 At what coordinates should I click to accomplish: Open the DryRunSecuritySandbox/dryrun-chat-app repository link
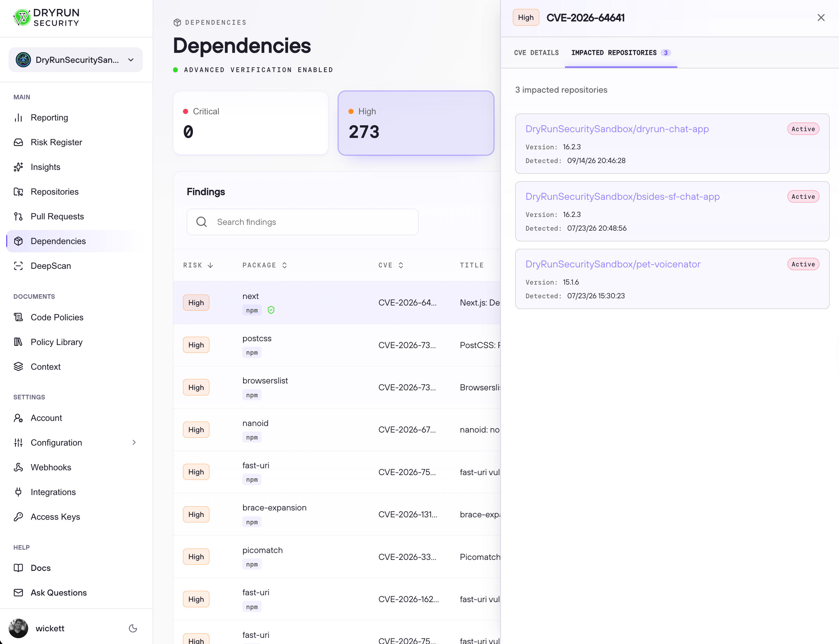[617, 129]
